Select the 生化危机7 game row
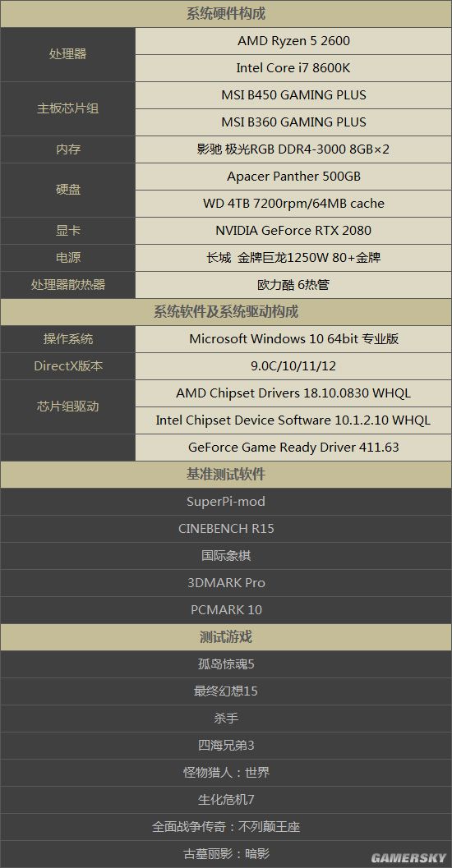The image size is (452, 868). tap(226, 801)
